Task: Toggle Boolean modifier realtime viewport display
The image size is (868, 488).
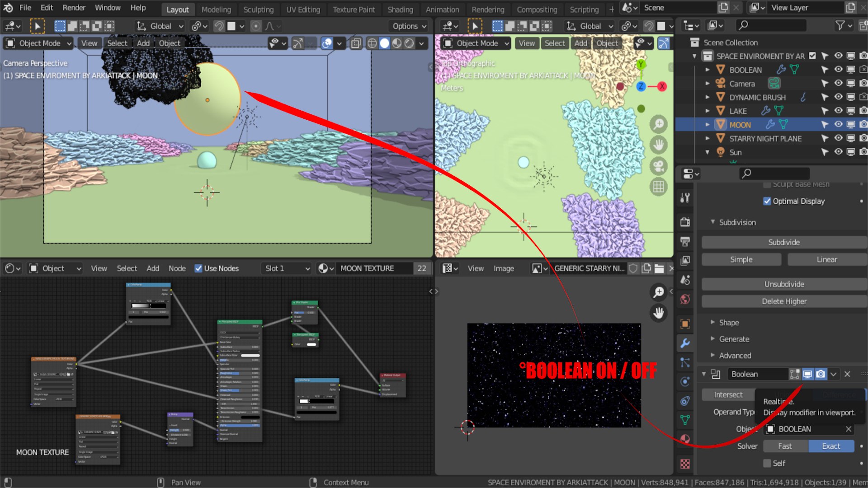Action: pos(807,374)
